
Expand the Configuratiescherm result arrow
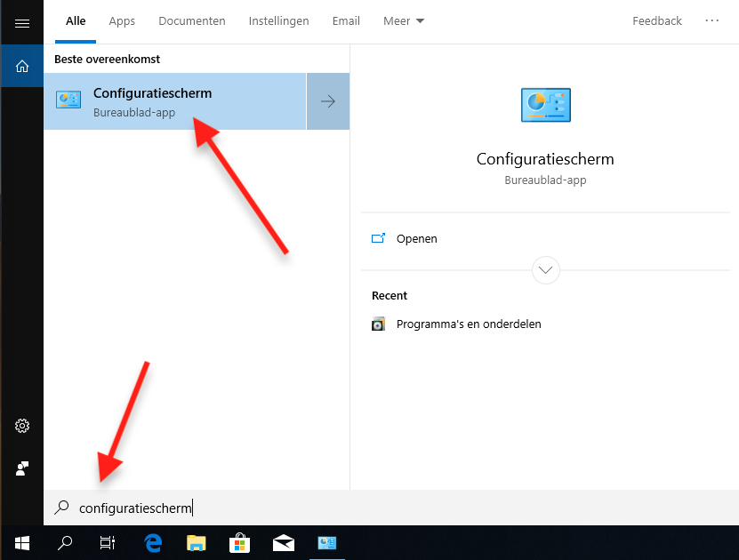pyautogui.click(x=328, y=101)
